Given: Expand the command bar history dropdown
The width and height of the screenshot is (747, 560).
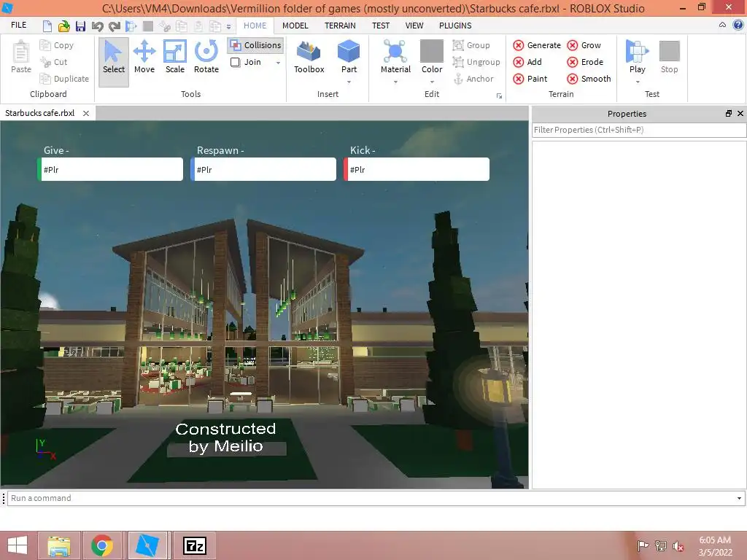Looking at the screenshot, I should (x=740, y=499).
